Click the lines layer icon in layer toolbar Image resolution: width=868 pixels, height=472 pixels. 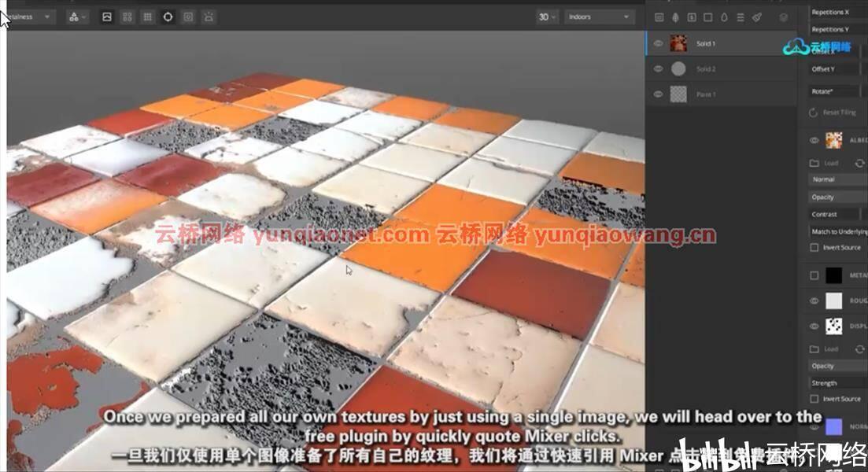741,18
